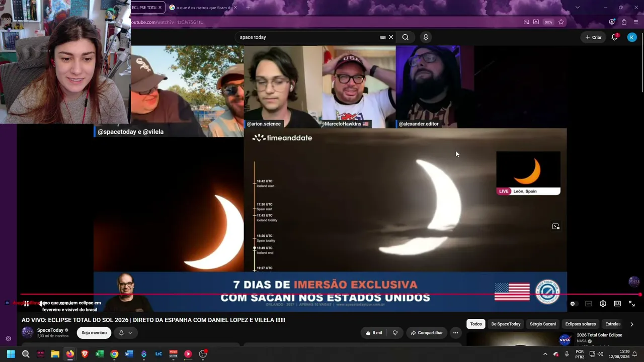The image size is (644, 362).
Task: Open the K account avatar menu
Action: click(632, 37)
